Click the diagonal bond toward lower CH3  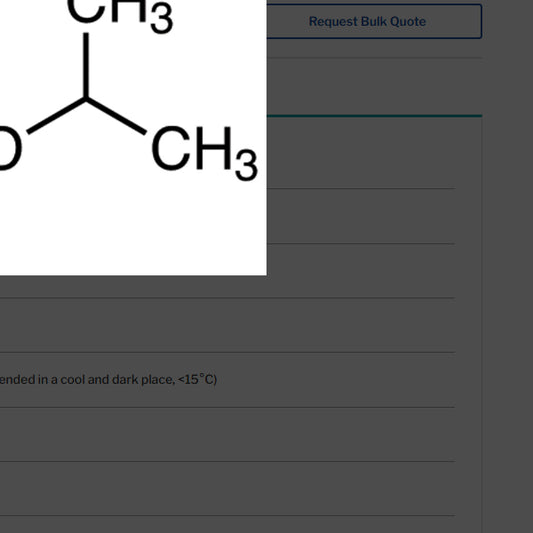116,116
